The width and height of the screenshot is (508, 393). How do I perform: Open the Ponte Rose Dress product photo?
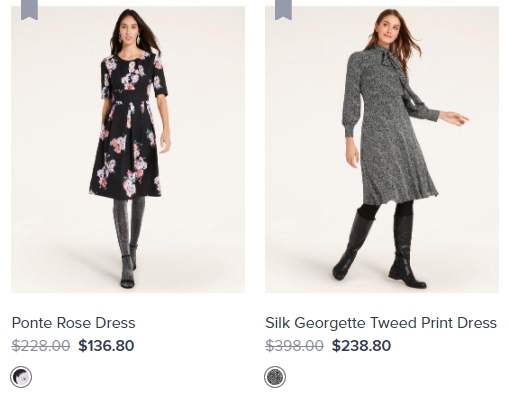pos(128,149)
